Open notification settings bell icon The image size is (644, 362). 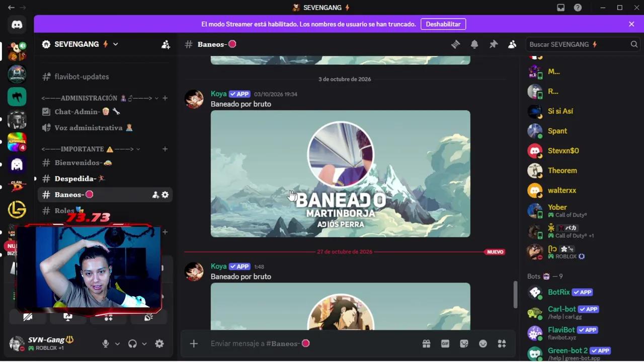point(474,44)
